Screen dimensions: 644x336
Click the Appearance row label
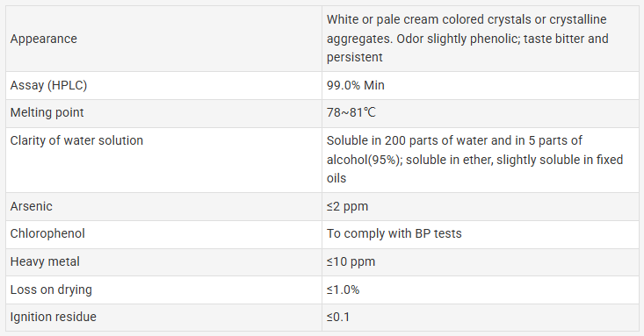pos(44,39)
